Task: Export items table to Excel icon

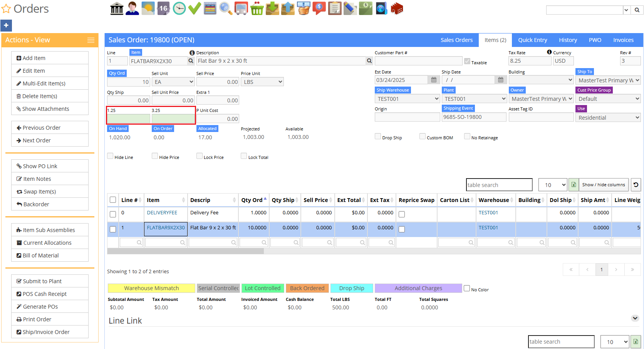Action: [x=574, y=185]
